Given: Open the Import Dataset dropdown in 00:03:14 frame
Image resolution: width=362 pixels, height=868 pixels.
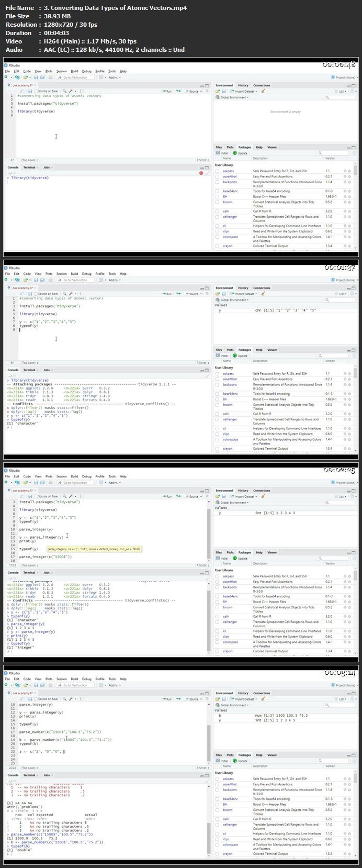Looking at the screenshot, I should (x=242, y=699).
